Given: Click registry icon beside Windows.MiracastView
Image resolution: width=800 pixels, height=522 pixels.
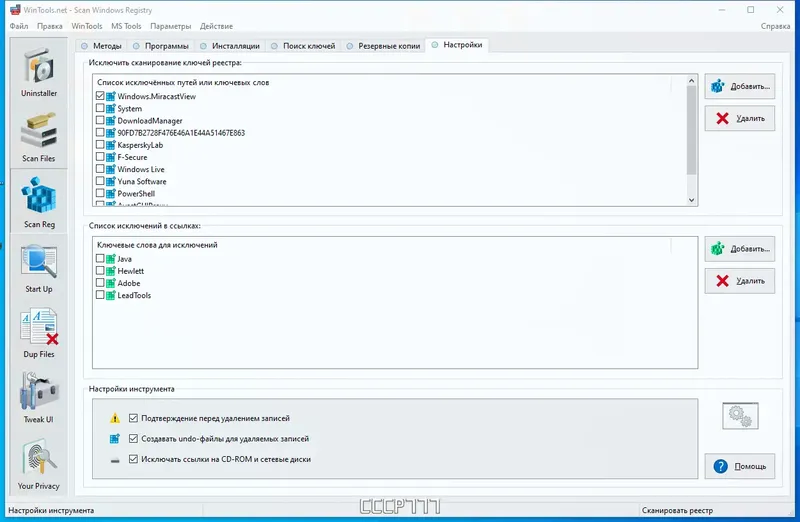Looking at the screenshot, I should [x=111, y=96].
